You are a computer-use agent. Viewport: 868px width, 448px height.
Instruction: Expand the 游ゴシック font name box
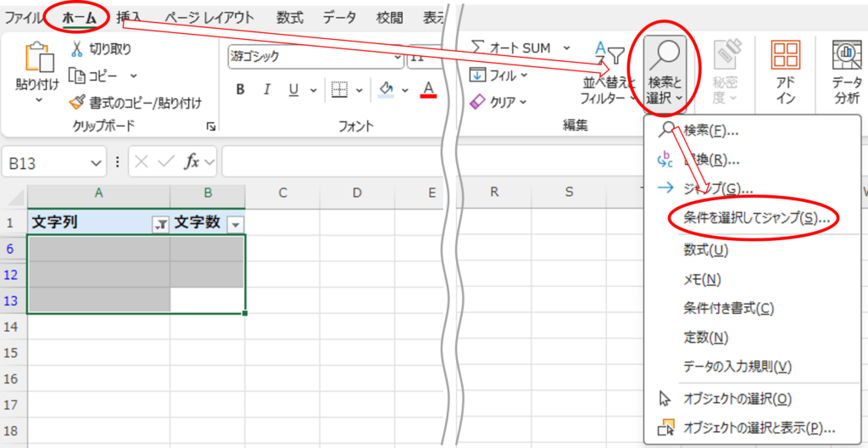pos(315,56)
